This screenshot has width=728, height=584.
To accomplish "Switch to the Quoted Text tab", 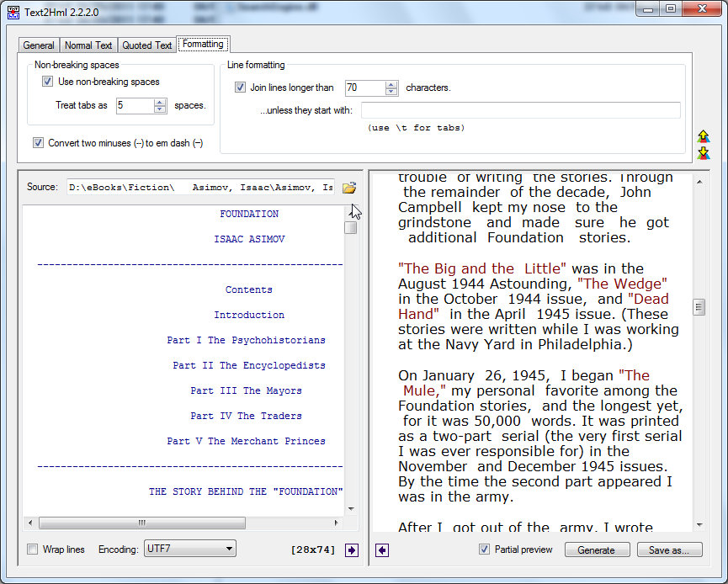I will [146, 45].
